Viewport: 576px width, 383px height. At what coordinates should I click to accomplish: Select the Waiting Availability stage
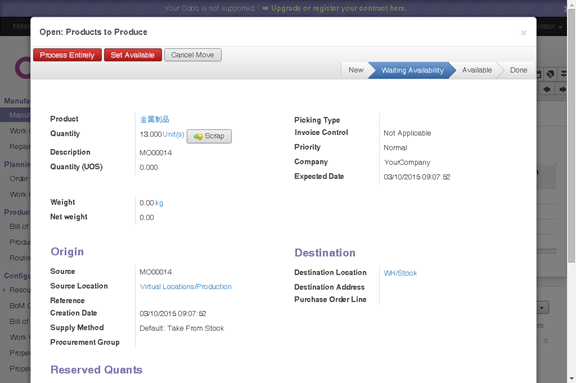pyautogui.click(x=412, y=70)
